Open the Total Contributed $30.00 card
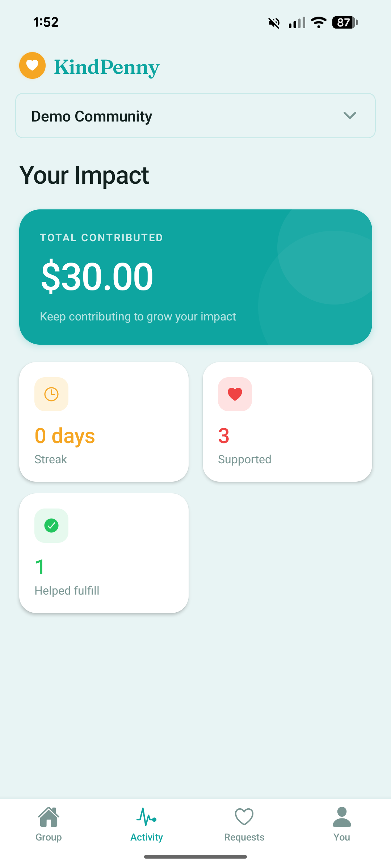 pyautogui.click(x=195, y=277)
